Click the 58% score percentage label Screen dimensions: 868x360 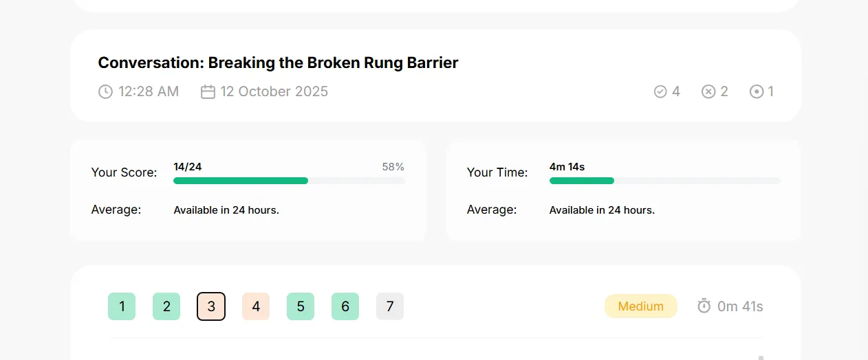pyautogui.click(x=393, y=166)
